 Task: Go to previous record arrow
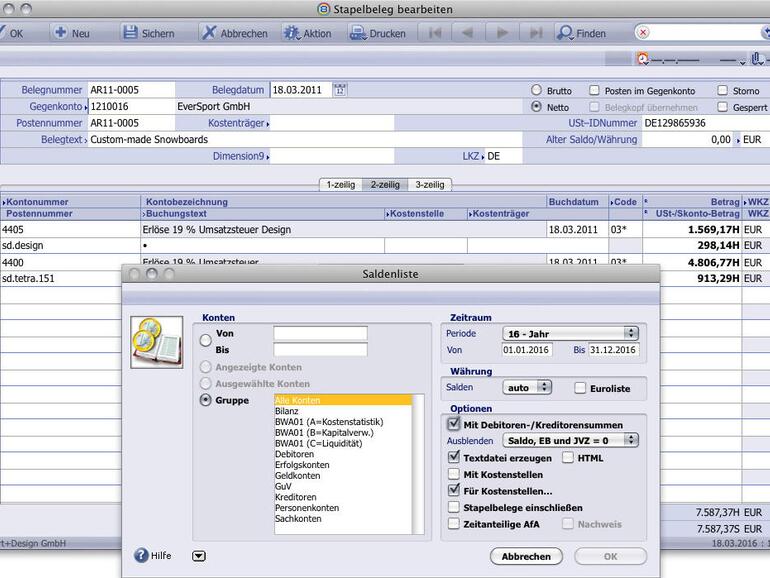[x=468, y=33]
